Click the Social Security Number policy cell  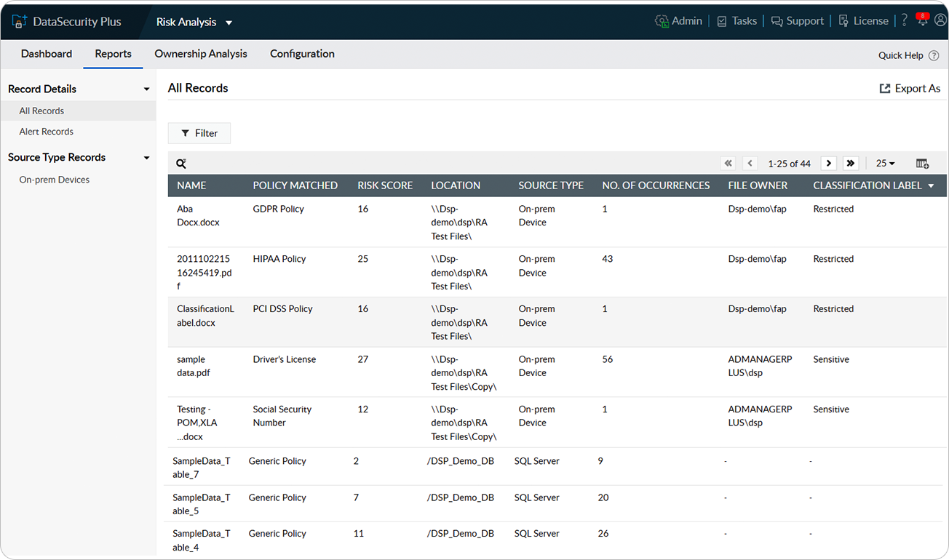[x=282, y=416]
